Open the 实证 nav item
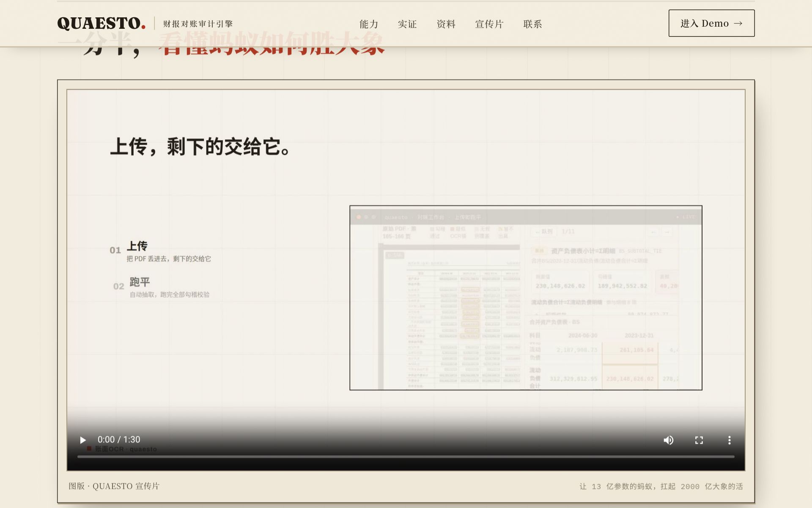Viewport: 812px width, 508px height. click(407, 24)
